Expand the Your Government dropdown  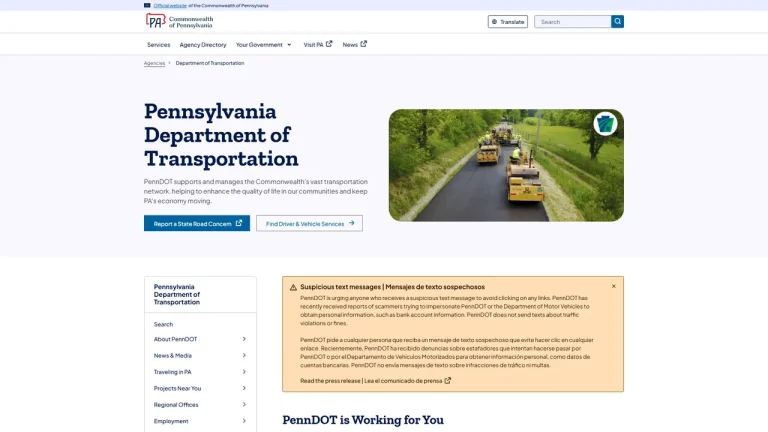pos(264,45)
